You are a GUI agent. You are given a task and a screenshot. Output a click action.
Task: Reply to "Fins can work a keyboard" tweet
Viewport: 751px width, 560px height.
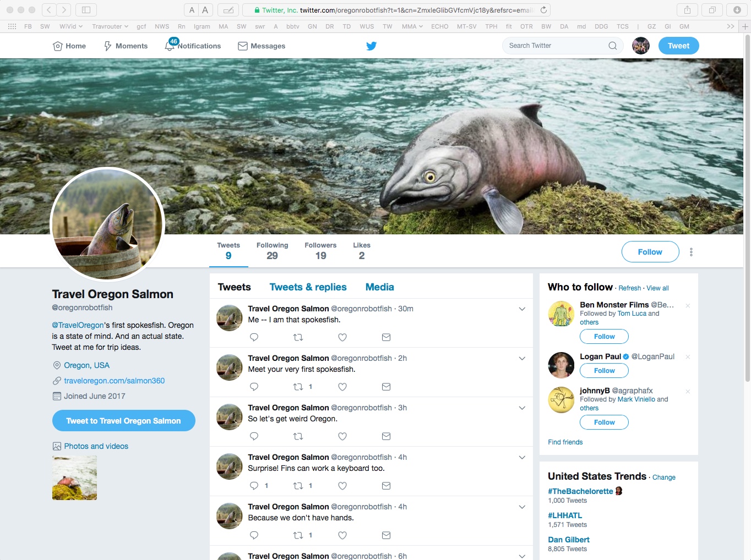pyautogui.click(x=254, y=486)
